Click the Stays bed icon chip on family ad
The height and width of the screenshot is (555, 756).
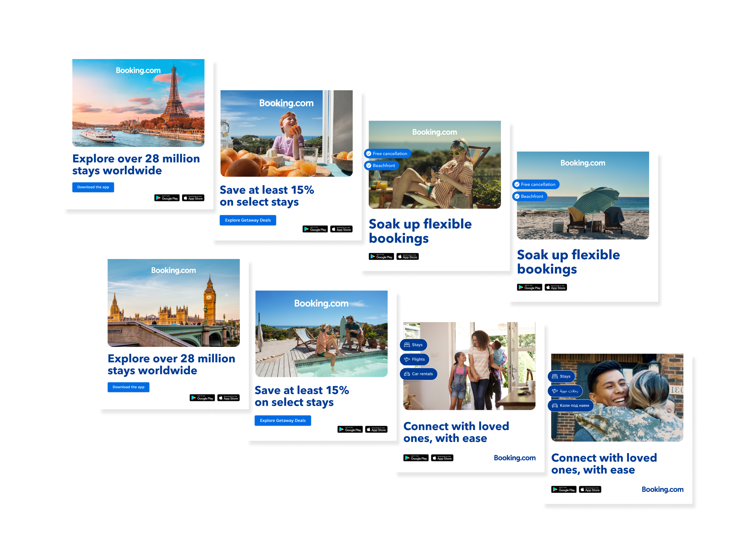coord(413,345)
